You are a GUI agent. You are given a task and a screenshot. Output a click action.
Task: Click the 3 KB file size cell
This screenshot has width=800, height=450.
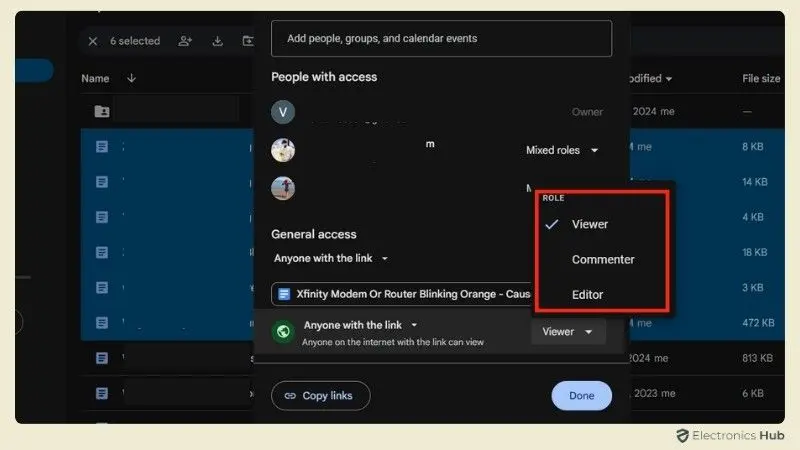click(x=753, y=287)
